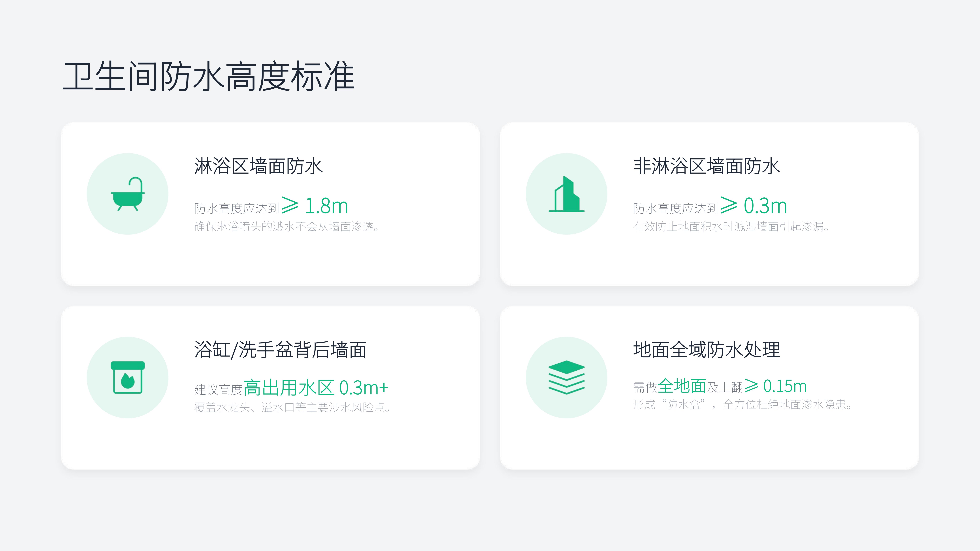Click the description 有效防止地面积水时溅湿墙面引起渗漏。

click(x=731, y=227)
